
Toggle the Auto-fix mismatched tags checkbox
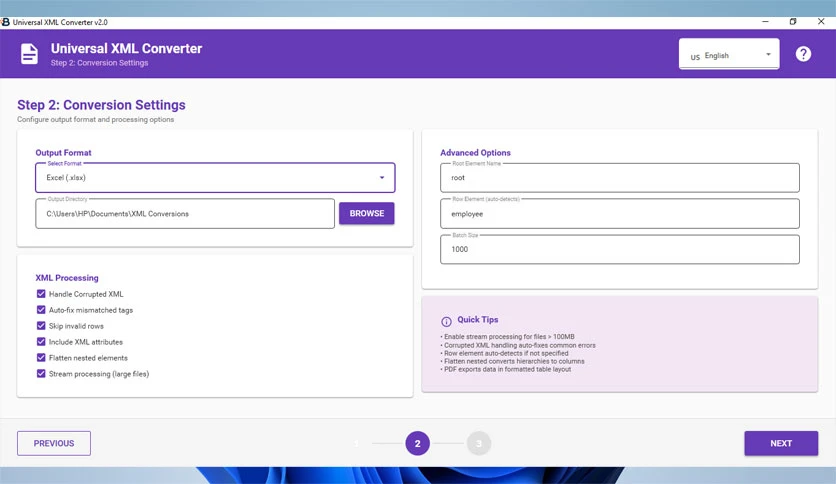[x=41, y=310]
